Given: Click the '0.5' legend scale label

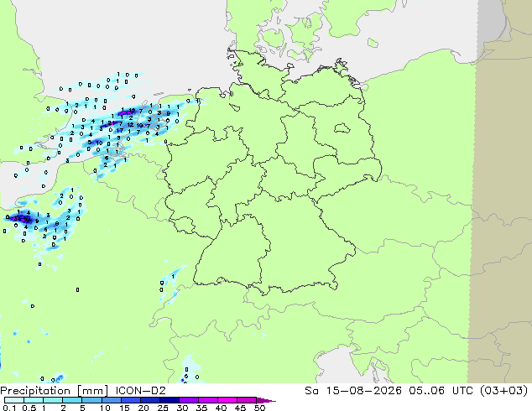Looking at the screenshot, I should pyautogui.click(x=29, y=408).
